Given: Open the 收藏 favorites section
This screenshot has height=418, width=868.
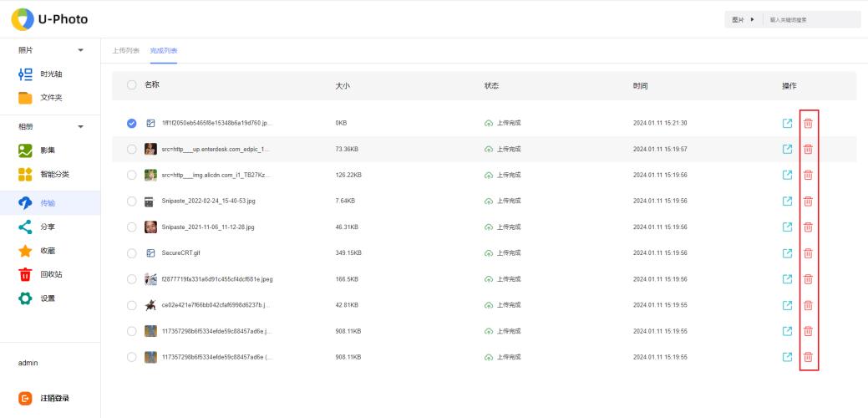Looking at the screenshot, I should click(50, 251).
